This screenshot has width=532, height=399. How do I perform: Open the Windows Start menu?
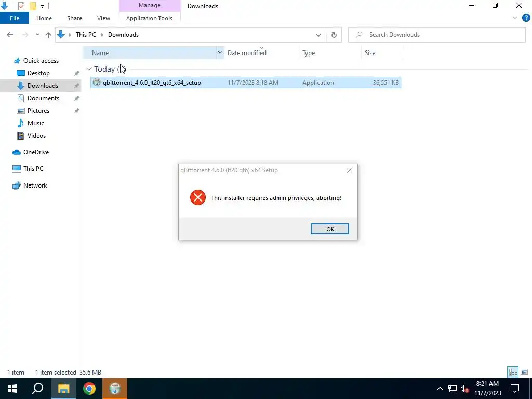(x=12, y=389)
